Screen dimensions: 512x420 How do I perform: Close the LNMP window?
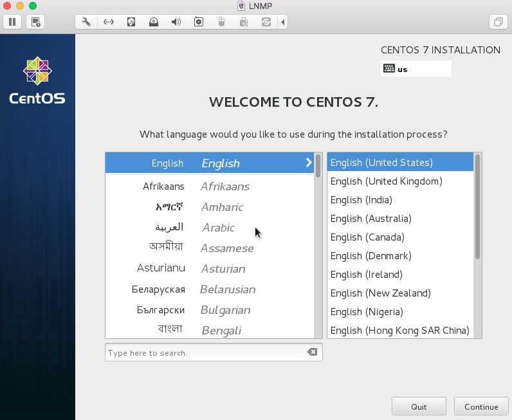[7, 6]
